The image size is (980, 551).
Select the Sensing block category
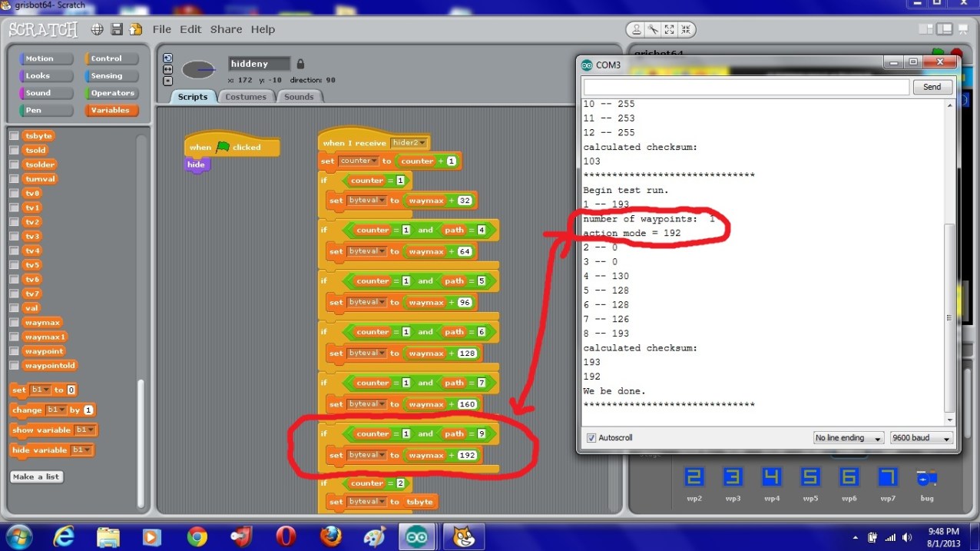(111, 76)
